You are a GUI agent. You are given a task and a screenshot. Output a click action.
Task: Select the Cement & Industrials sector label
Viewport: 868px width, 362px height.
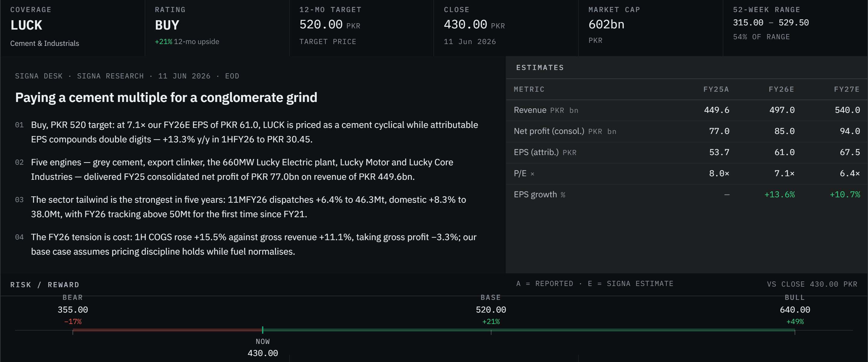(45, 43)
